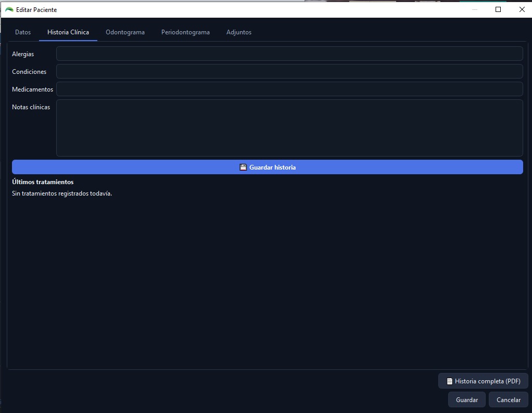Select the Medicamentos text field
The width and height of the screenshot is (532, 413).
289,89
